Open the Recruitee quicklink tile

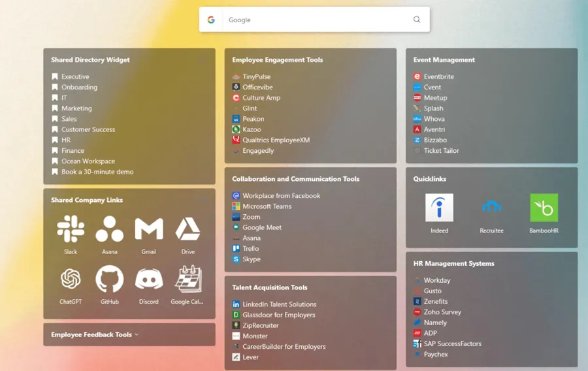coord(491,208)
